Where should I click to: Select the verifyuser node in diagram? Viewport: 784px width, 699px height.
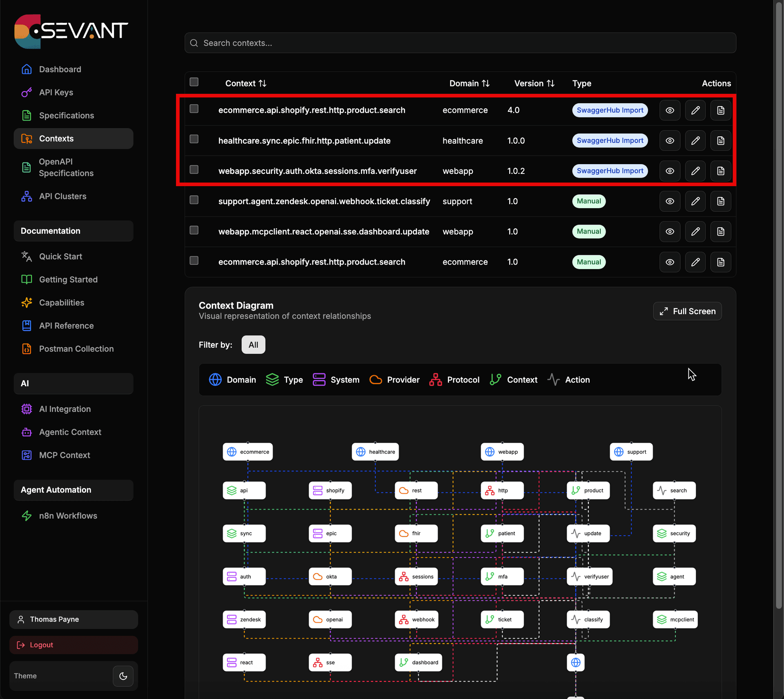click(x=590, y=577)
